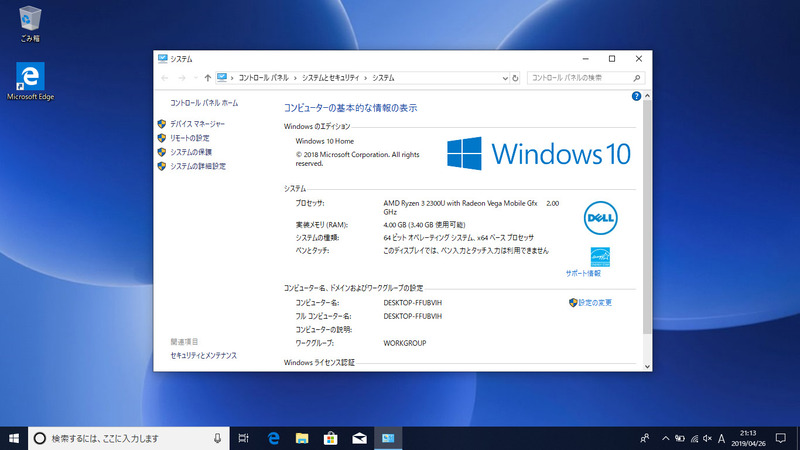The width and height of the screenshot is (800, 450).
Task: Open the People icon in the tray
Action: pos(645,438)
